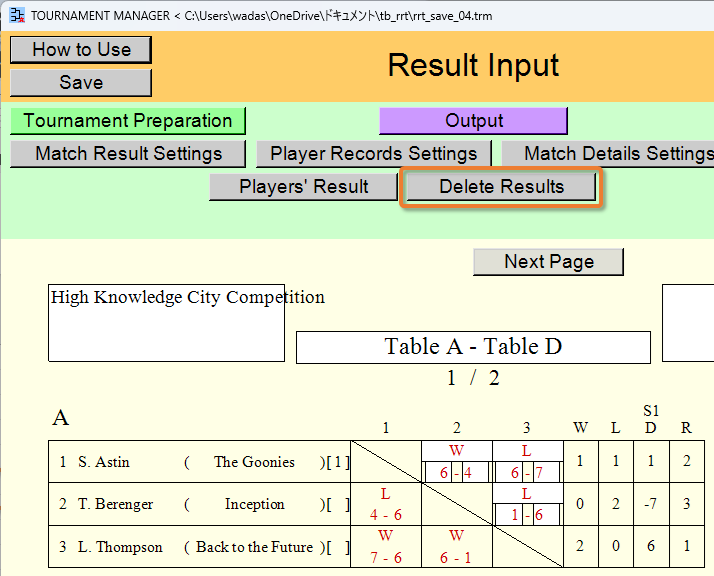The image size is (714, 576).
Task: Click Berenger's score field 1 - 6
Action: [527, 515]
